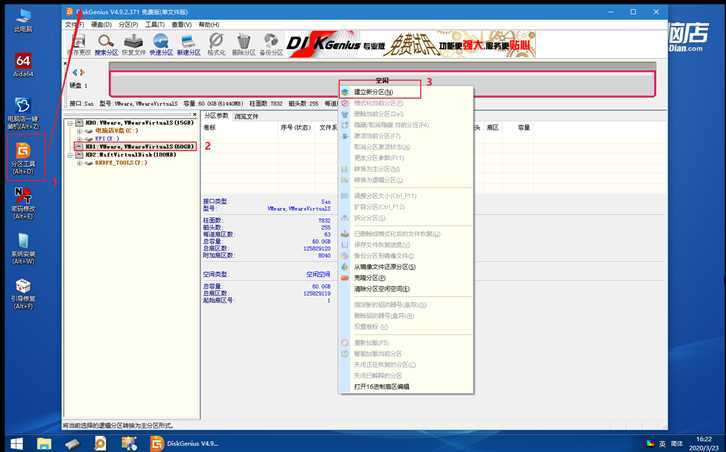Screen dimensions: 726x452
Task: Open the 密码修改 (Alt+E) desktop icon
Action: pos(23,203)
